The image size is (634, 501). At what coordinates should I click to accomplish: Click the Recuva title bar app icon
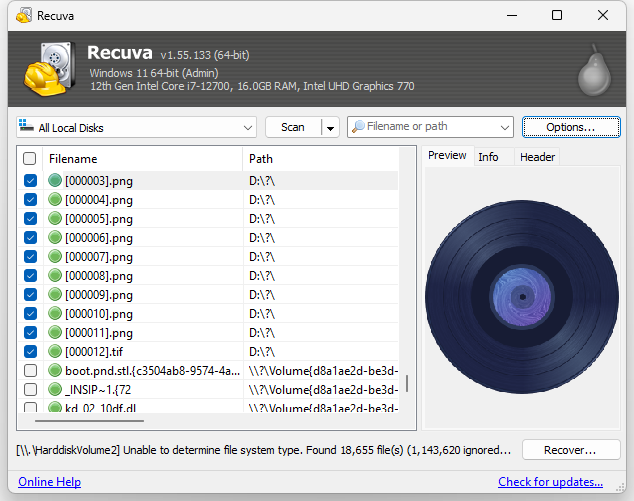tap(24, 15)
